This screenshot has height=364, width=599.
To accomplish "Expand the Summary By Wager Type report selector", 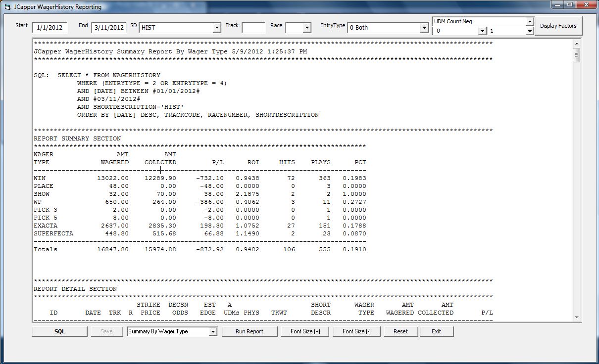I will click(x=213, y=331).
